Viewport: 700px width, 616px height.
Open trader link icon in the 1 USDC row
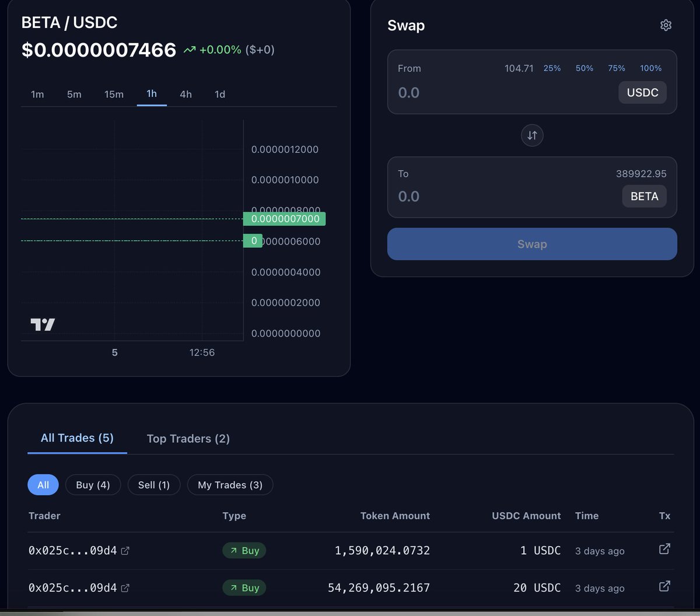[125, 551]
